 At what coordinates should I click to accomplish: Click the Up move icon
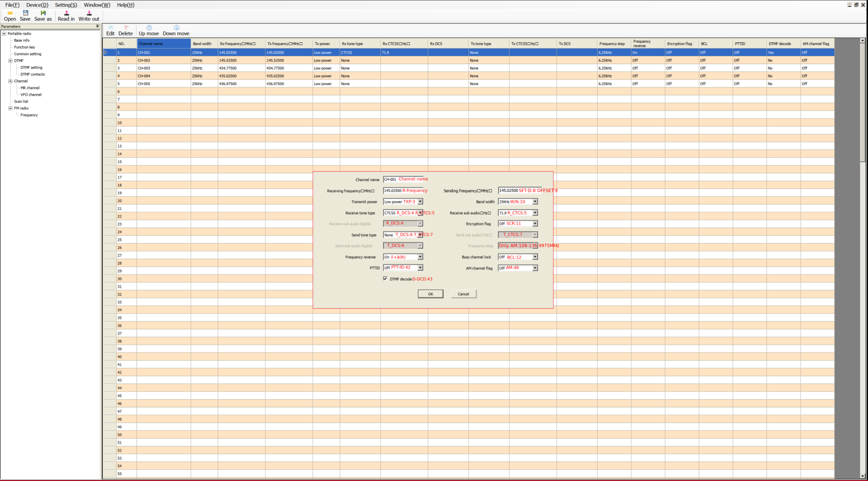tap(149, 28)
